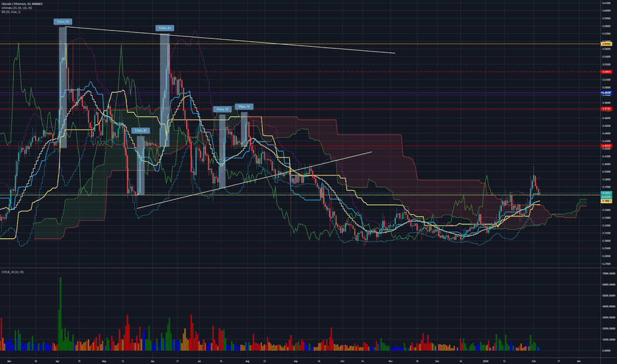Click the Aug label on the time axis
Screen dimensions: 617x364
coord(247,361)
